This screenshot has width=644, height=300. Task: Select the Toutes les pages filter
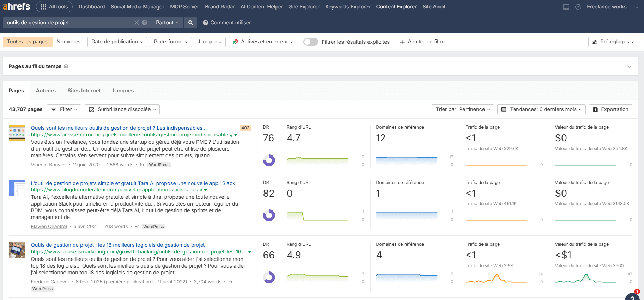click(28, 42)
